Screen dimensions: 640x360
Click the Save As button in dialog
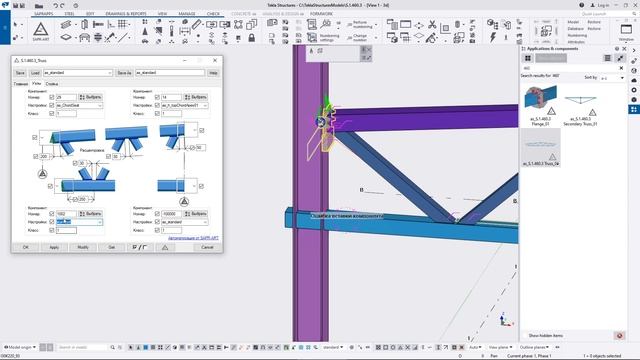124,73
